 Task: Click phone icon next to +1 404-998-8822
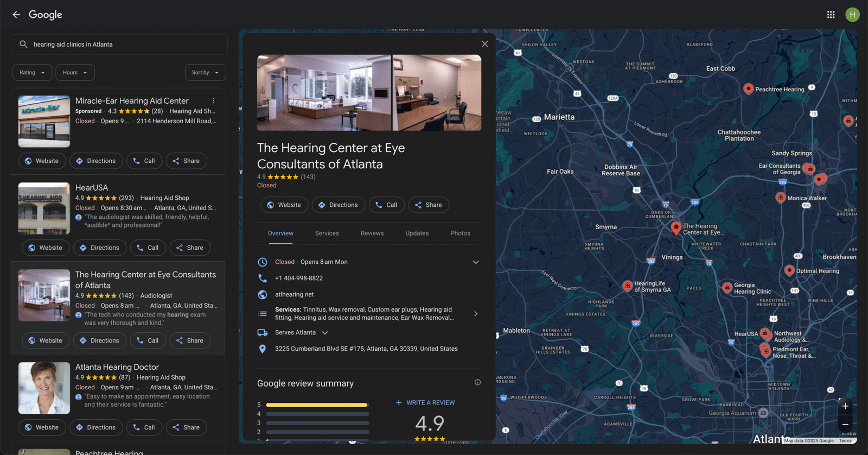point(263,278)
